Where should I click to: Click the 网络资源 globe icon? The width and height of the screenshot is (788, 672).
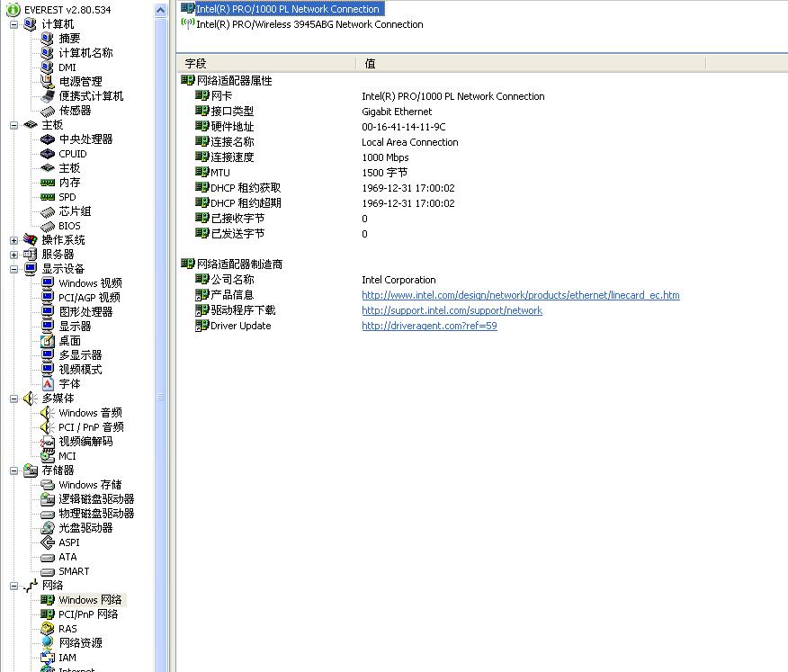point(48,643)
